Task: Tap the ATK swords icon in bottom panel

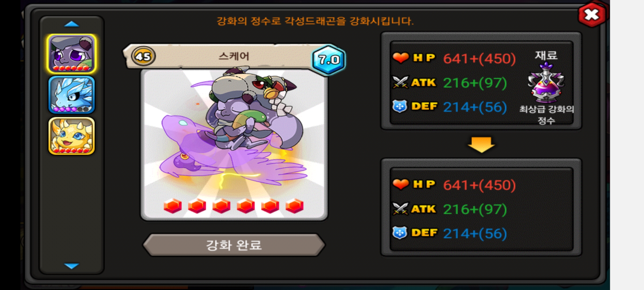Action: click(400, 209)
